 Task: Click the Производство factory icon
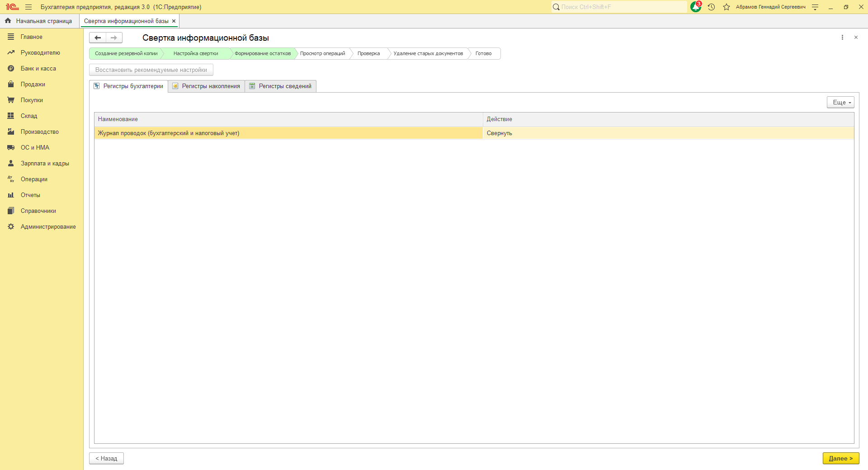click(x=11, y=132)
